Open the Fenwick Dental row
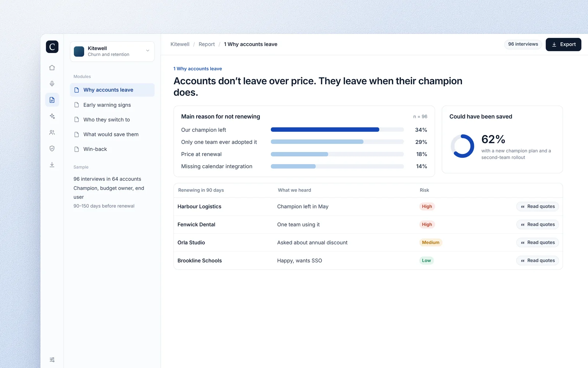 (x=368, y=224)
